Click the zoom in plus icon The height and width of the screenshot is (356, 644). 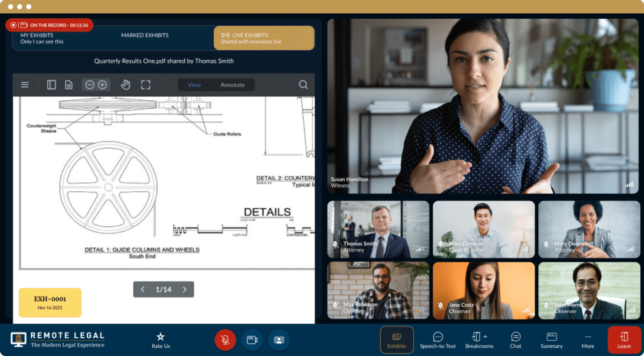tap(103, 85)
